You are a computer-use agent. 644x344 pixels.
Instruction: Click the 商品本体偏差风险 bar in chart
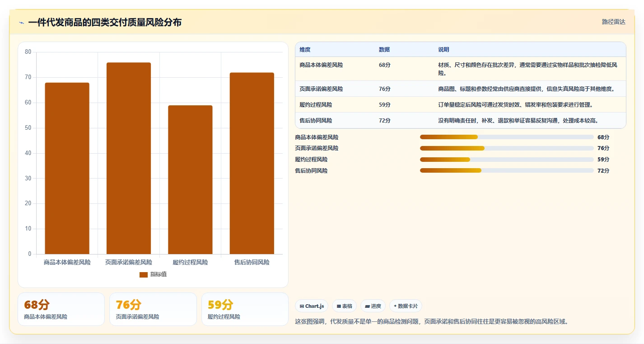(x=67, y=168)
